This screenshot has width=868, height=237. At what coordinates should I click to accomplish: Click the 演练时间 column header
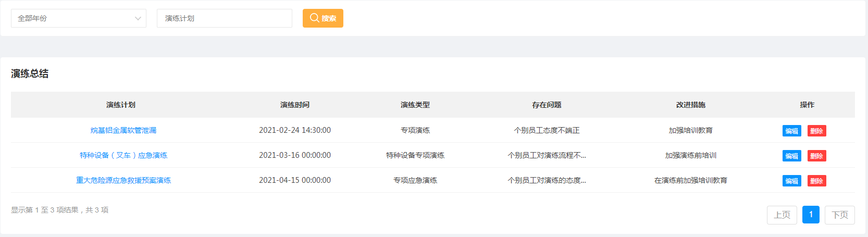295,105
